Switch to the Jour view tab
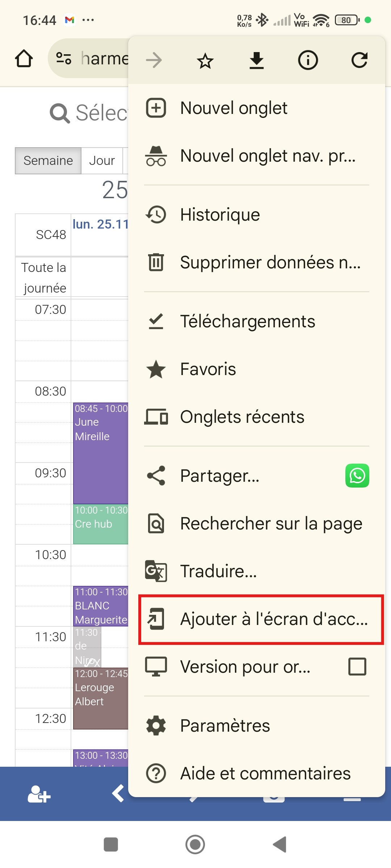Image resolution: width=391 pixels, height=868 pixels. pyautogui.click(x=102, y=161)
